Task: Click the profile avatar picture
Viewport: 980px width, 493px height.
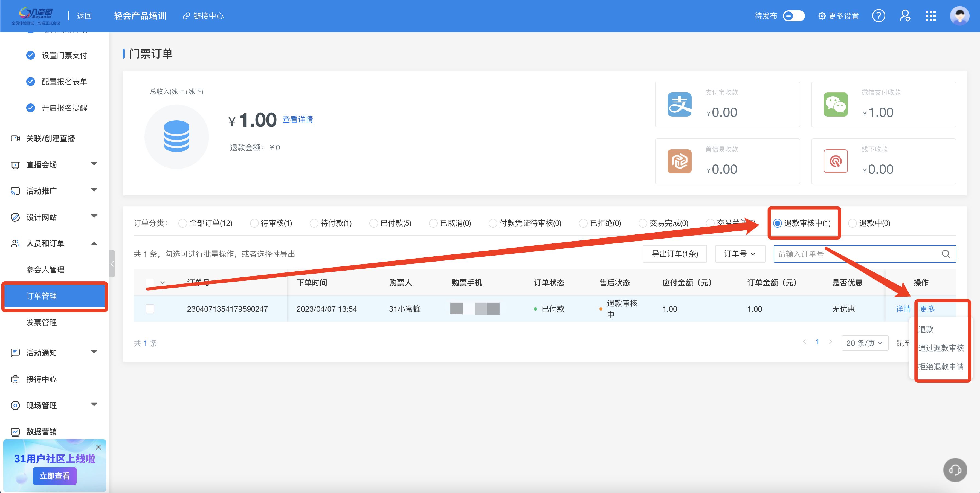Action: point(959,16)
